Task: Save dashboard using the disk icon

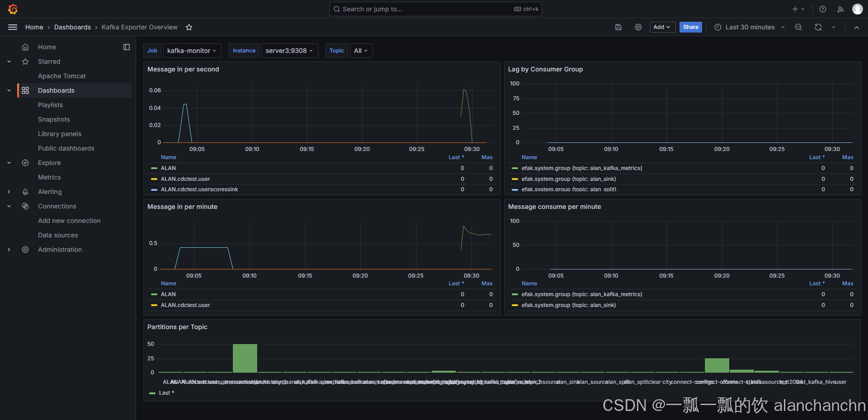Action: (x=618, y=27)
